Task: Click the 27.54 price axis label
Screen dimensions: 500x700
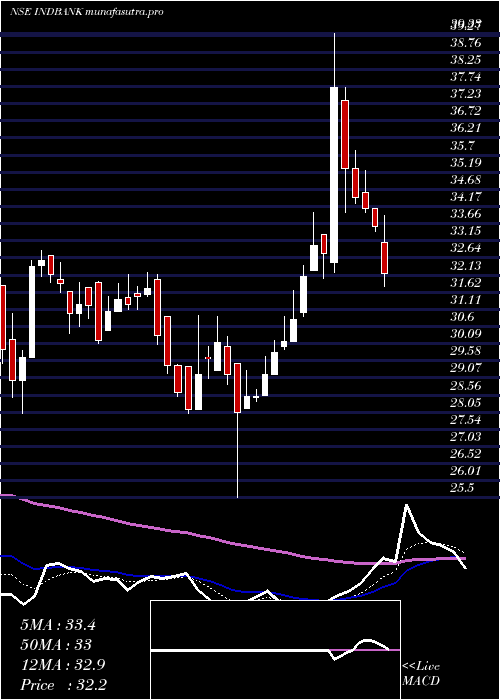Action: click(x=466, y=420)
